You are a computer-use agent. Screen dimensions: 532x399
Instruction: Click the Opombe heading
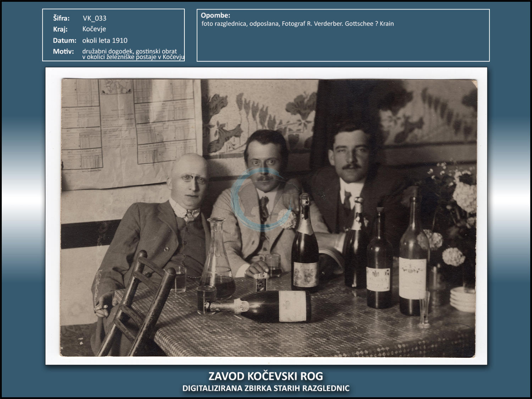pyautogui.click(x=215, y=15)
